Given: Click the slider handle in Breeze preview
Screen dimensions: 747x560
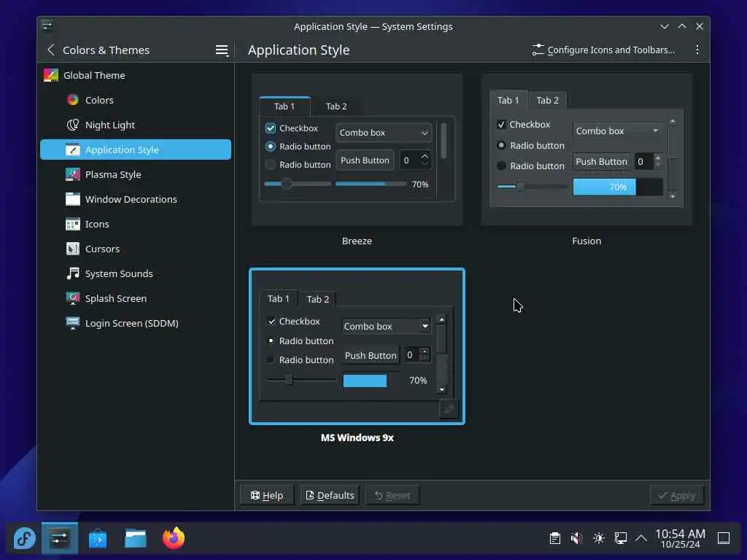Looking at the screenshot, I should [x=286, y=184].
